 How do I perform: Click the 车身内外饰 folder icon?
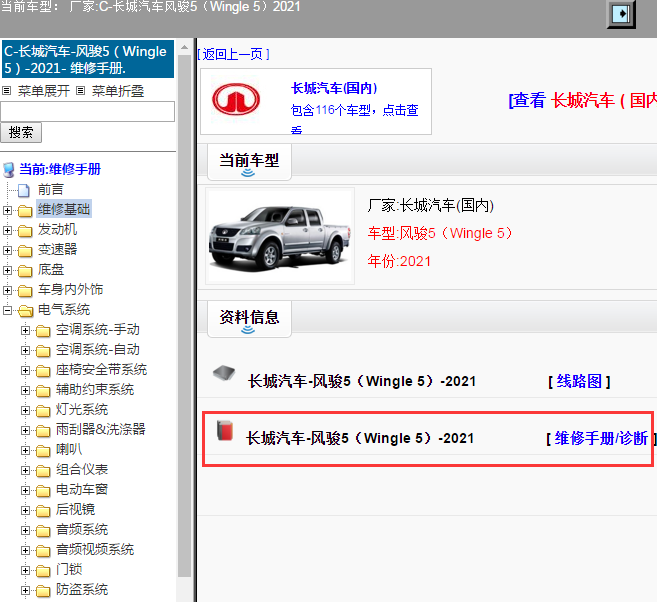click(x=25, y=290)
